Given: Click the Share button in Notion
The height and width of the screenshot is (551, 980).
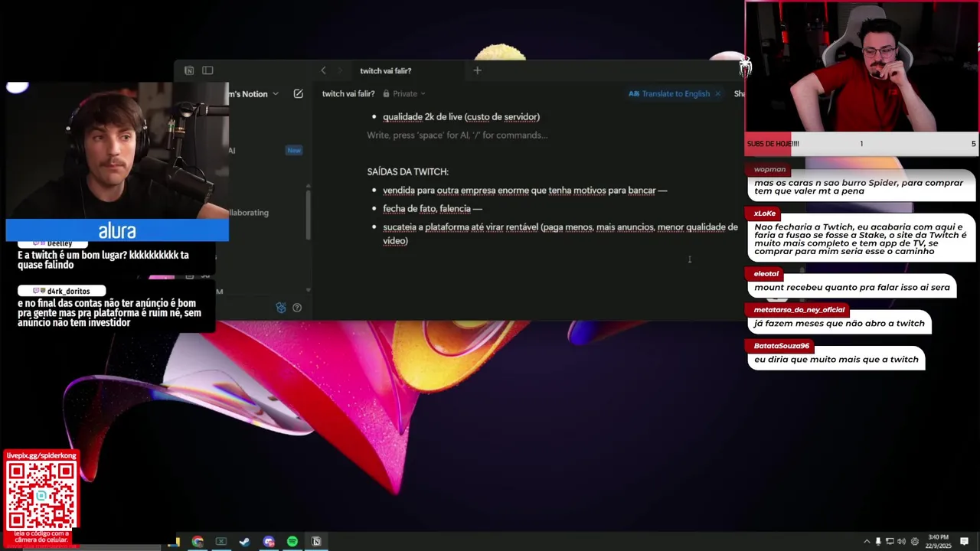Looking at the screenshot, I should [x=739, y=93].
